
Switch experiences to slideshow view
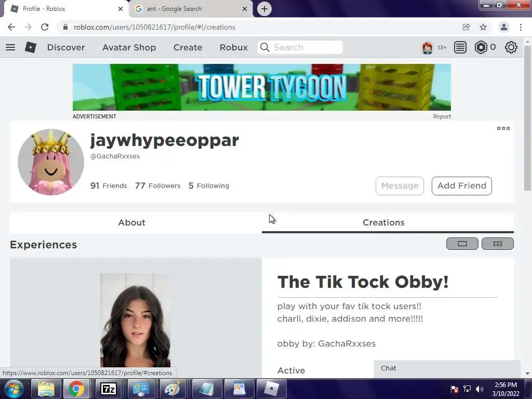tap(462, 244)
